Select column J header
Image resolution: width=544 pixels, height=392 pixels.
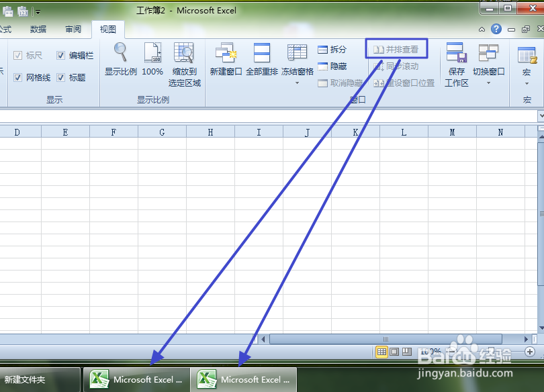(x=307, y=132)
